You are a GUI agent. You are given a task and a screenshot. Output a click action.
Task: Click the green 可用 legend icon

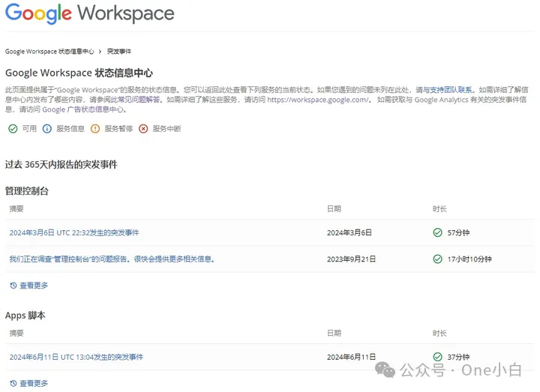(x=13, y=129)
